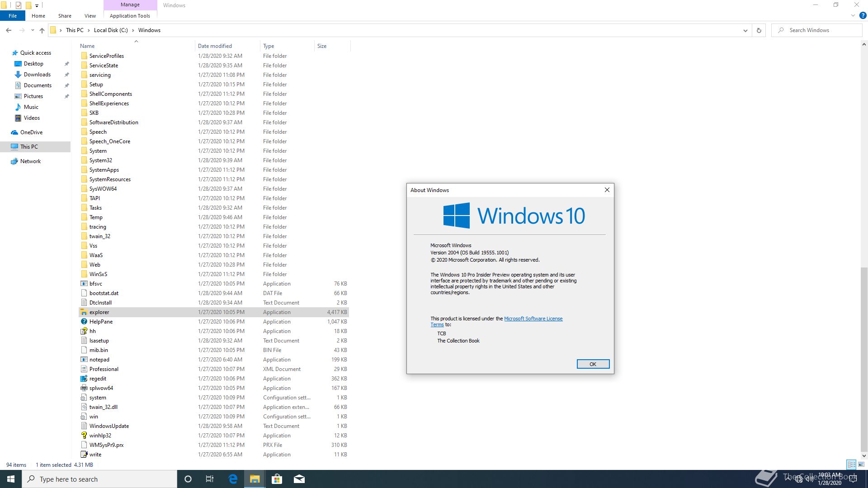Click the Manage contextual tab
This screenshot has width=868, height=488.
coord(130,5)
